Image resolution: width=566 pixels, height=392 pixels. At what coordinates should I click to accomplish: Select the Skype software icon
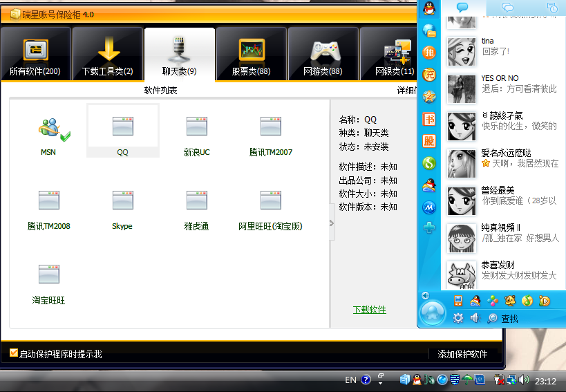click(123, 200)
